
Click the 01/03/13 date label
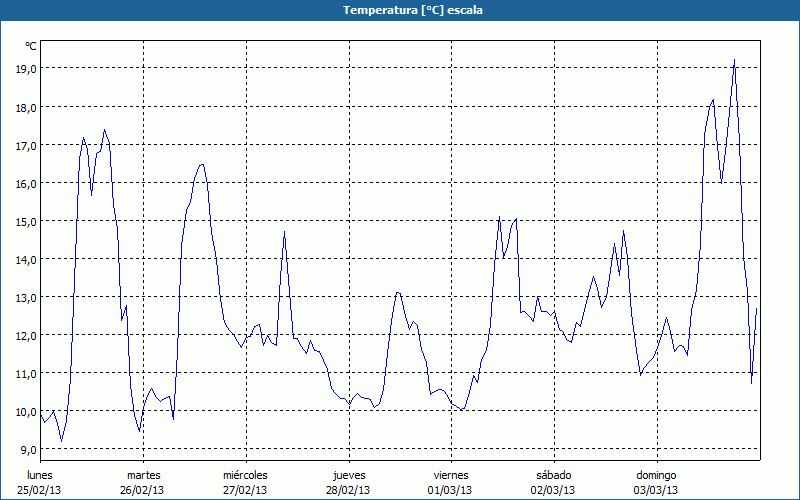click(450, 490)
